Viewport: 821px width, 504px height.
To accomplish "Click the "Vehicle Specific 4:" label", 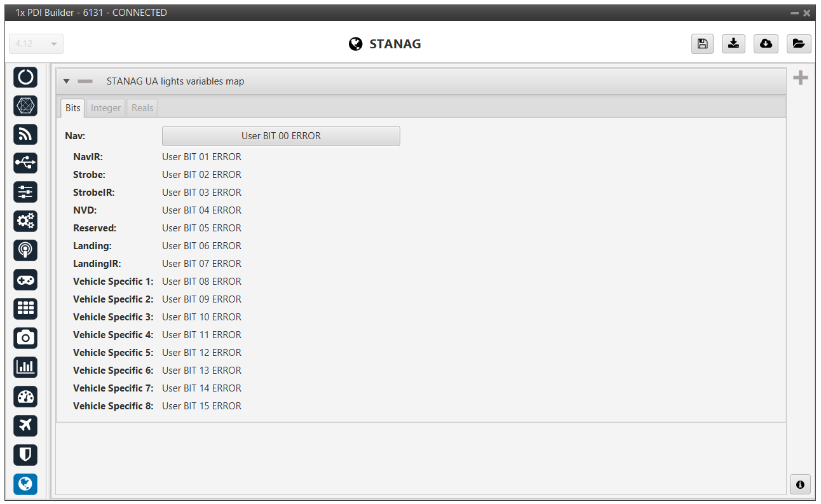I will coord(113,335).
